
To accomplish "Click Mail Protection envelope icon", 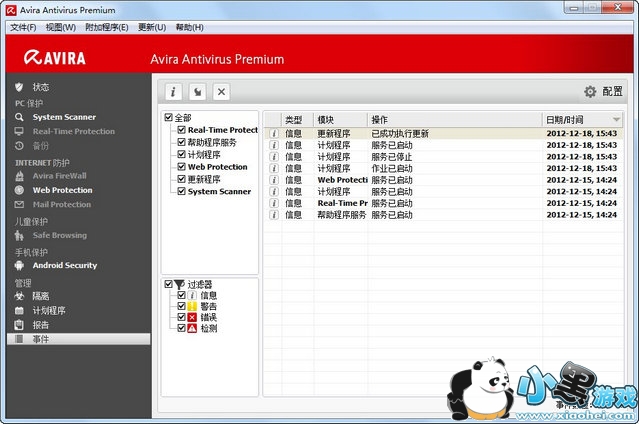I will point(19,204).
